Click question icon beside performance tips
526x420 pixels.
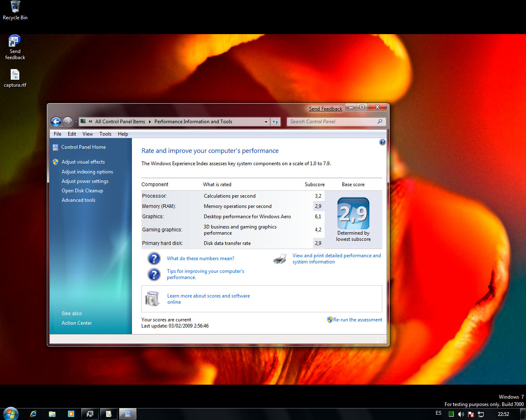pyautogui.click(x=154, y=274)
